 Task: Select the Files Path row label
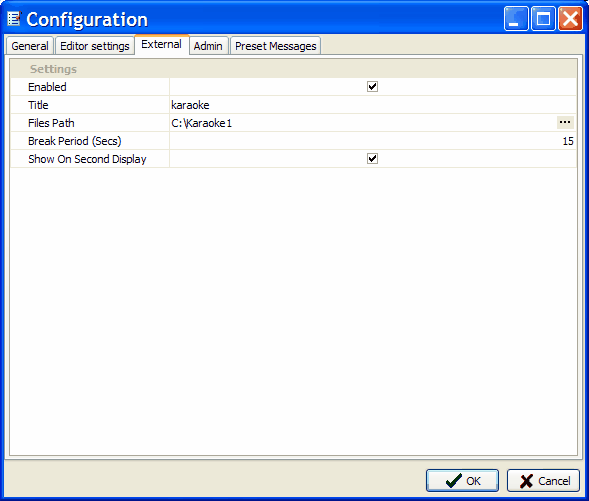(x=51, y=123)
